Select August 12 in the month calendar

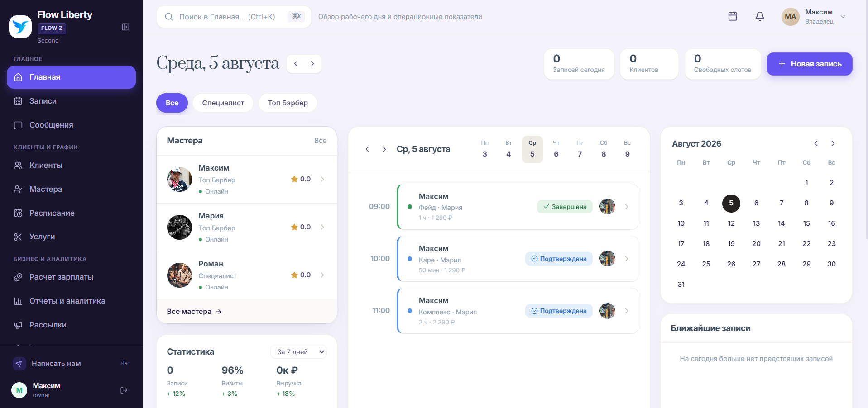click(731, 223)
